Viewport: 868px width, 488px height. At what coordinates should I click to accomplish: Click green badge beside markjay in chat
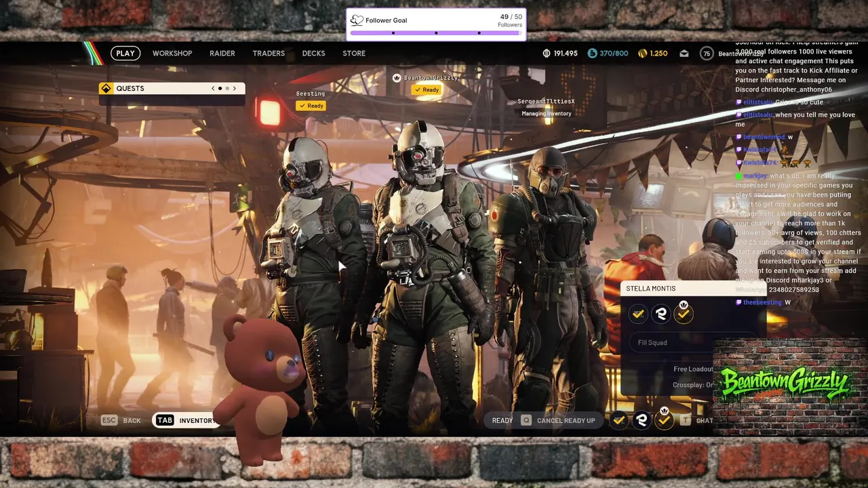coord(738,176)
